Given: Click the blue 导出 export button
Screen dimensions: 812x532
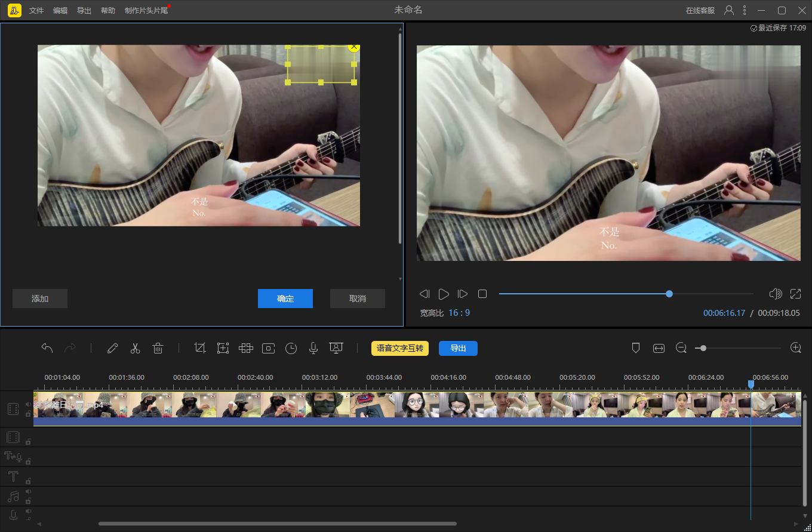Looking at the screenshot, I should [x=458, y=348].
